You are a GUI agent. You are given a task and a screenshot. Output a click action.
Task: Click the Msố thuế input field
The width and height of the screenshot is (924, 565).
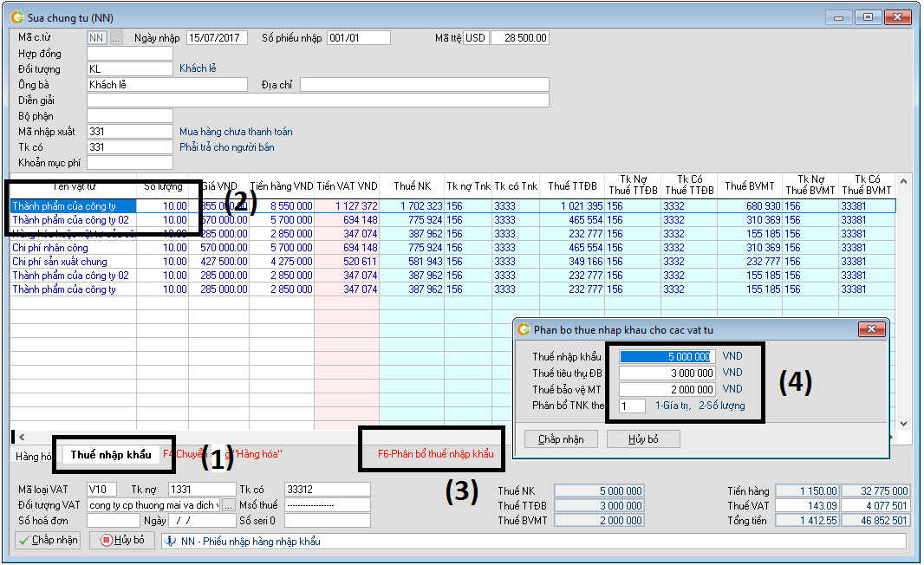pyautogui.click(x=328, y=505)
